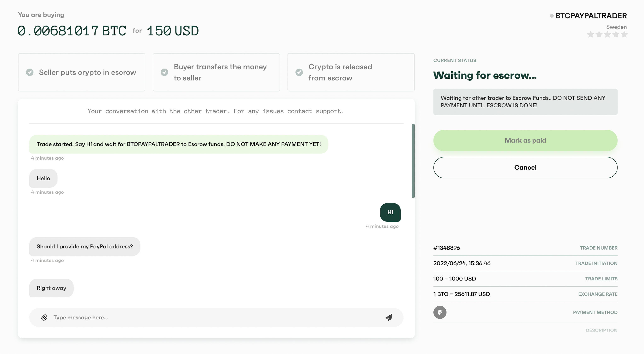Open trade number #1348896 details
The image size is (644, 354).
point(446,248)
